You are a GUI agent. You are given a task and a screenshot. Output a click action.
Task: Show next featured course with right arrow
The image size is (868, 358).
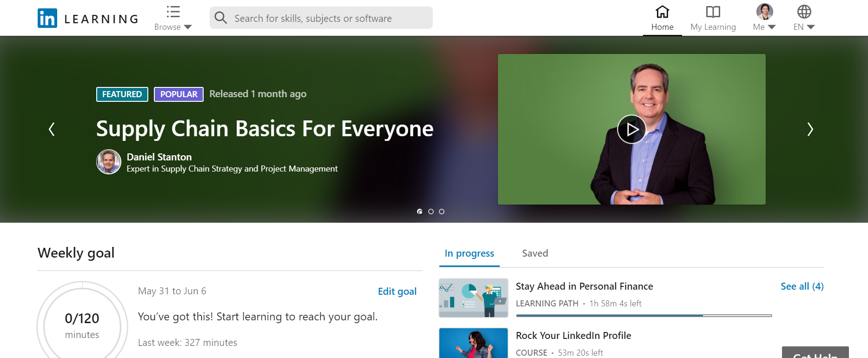[x=810, y=129]
